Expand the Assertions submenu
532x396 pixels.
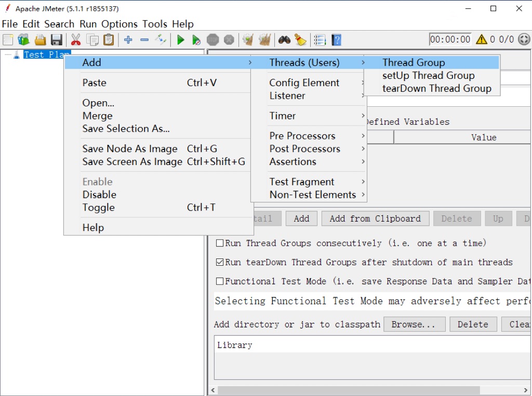coord(309,161)
